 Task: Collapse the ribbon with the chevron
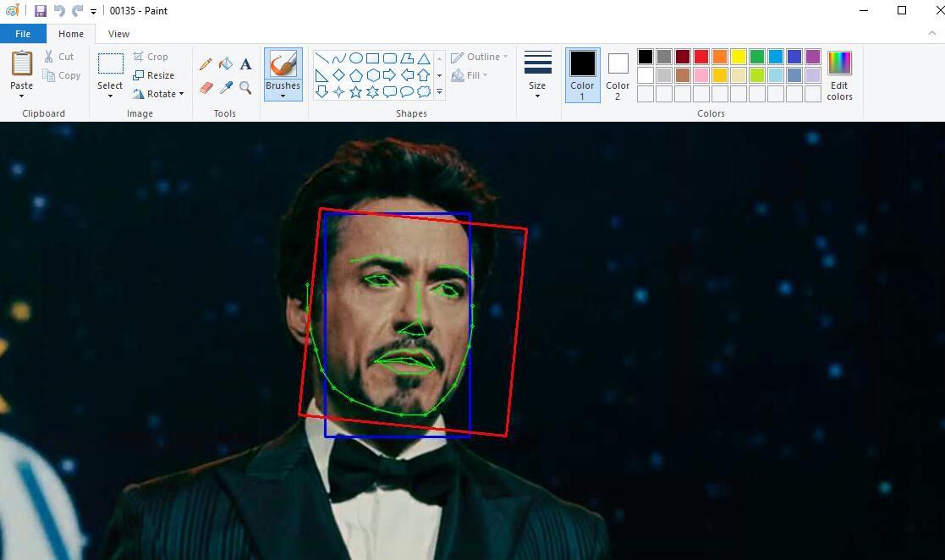tap(932, 34)
